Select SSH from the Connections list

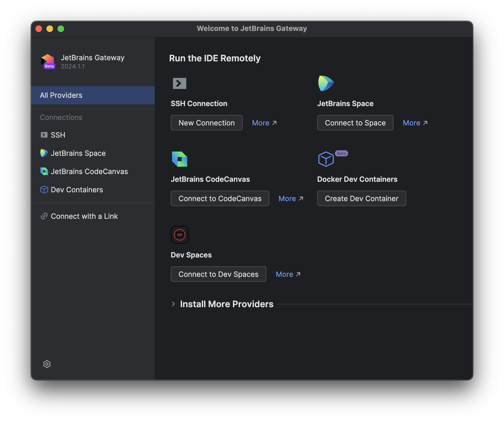(58, 135)
